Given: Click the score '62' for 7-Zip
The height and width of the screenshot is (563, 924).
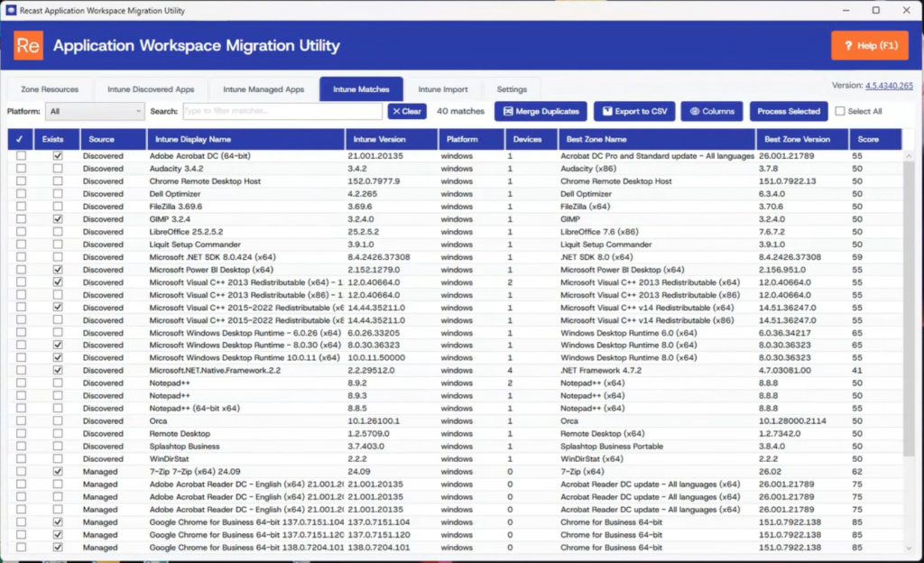Looking at the screenshot, I should coord(857,472).
